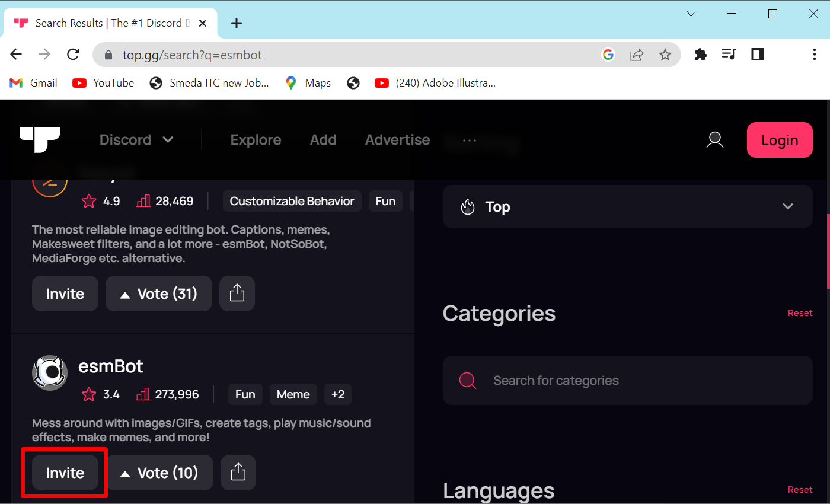Open the YouTube bookmark

click(x=103, y=83)
